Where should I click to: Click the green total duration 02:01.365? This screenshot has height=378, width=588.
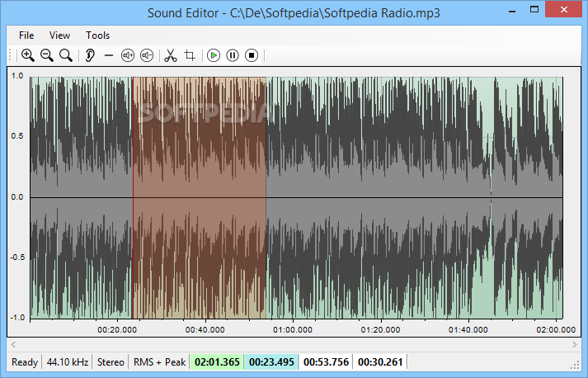[217, 362]
